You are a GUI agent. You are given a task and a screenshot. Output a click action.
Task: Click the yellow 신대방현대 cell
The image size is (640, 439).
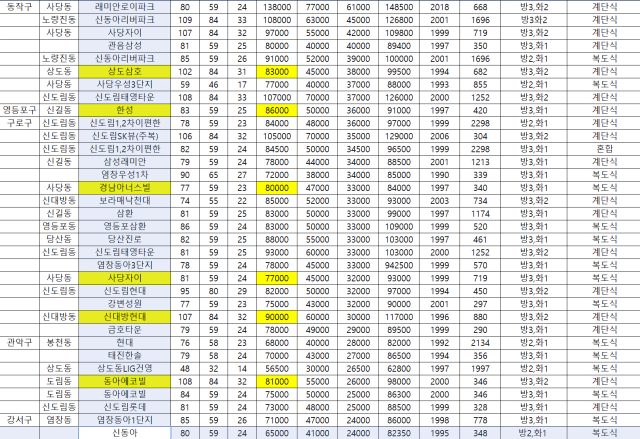tap(124, 317)
